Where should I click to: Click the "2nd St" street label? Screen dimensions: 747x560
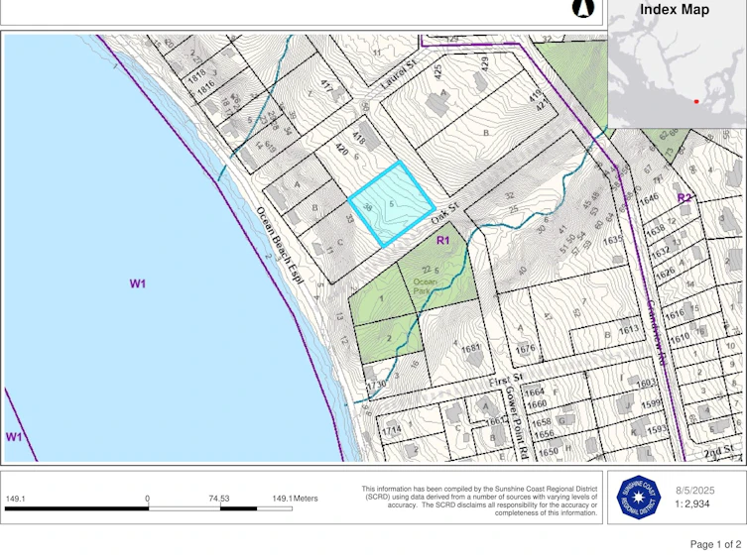tap(718, 451)
